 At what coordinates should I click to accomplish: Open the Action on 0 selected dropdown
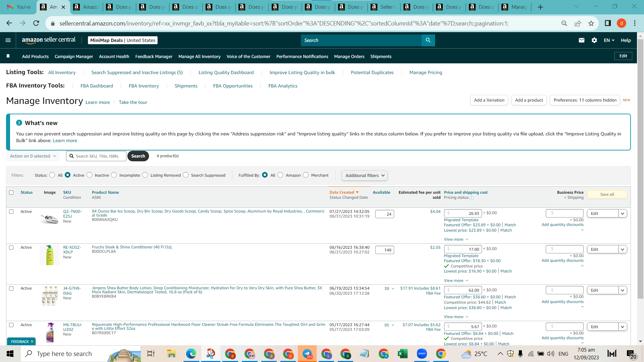[33, 156]
